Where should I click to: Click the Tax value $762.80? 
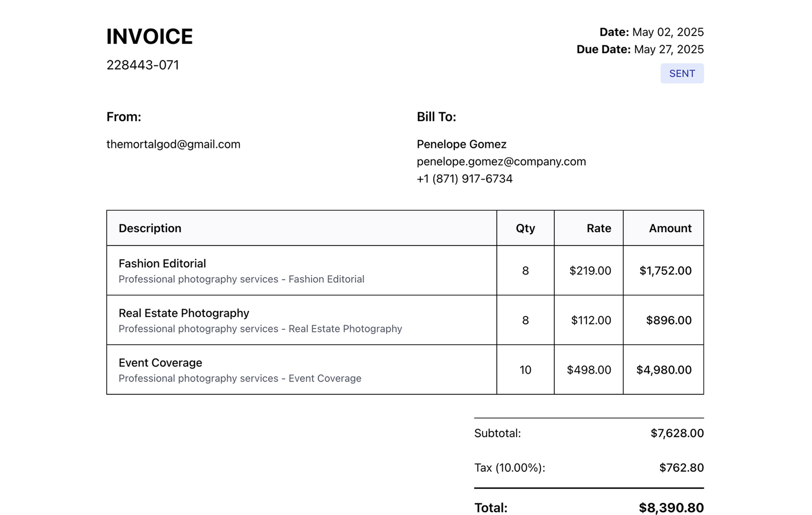point(681,468)
